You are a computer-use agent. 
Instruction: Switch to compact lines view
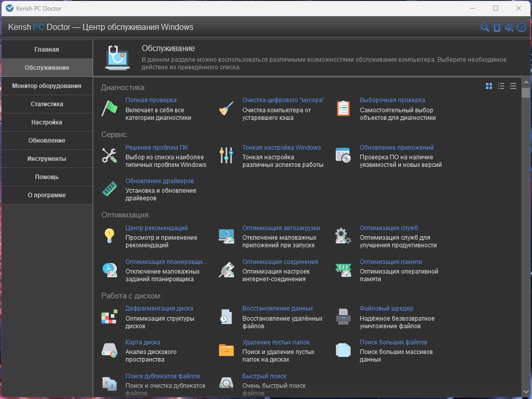pos(513,86)
